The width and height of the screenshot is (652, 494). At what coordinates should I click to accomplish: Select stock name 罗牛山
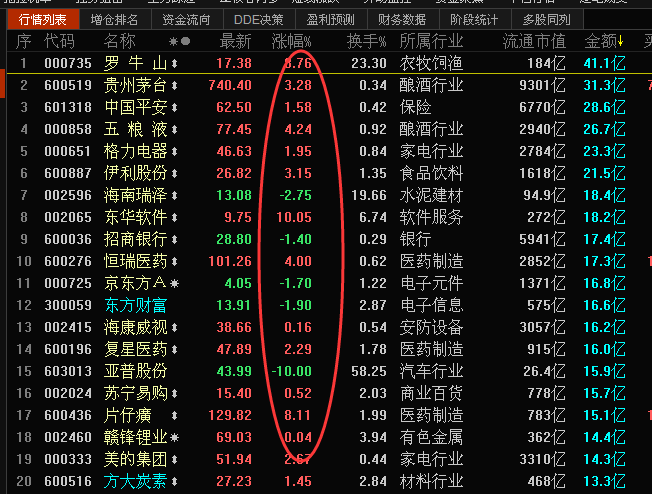(x=136, y=63)
